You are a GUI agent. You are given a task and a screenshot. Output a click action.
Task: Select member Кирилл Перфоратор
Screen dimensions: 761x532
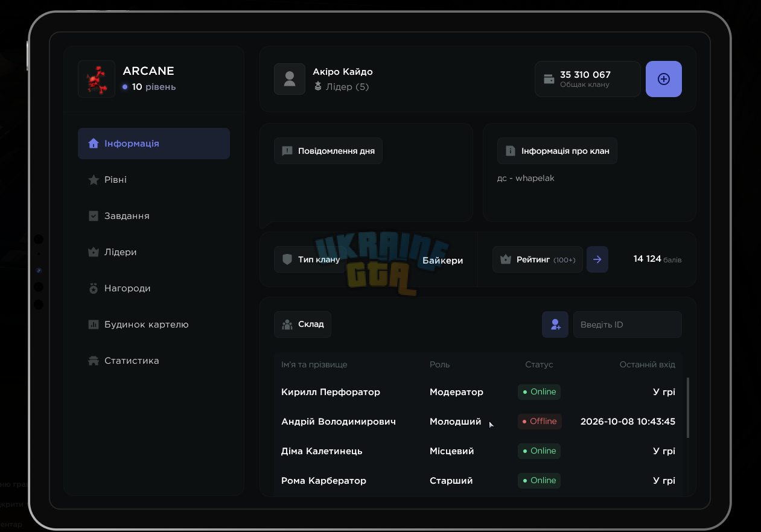point(331,392)
